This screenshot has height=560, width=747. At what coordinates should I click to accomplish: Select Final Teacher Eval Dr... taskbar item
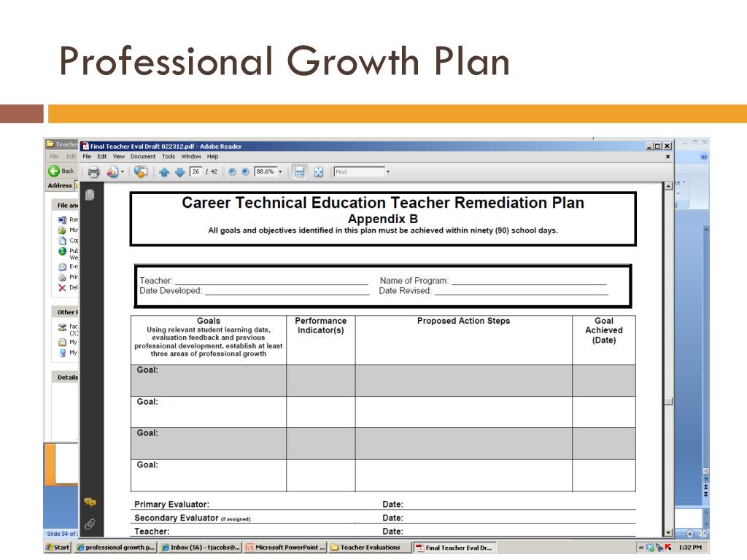pos(455,547)
